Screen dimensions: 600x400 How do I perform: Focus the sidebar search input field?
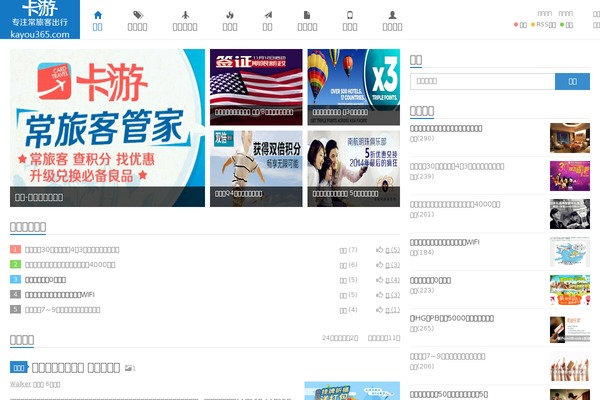pyautogui.click(x=483, y=81)
